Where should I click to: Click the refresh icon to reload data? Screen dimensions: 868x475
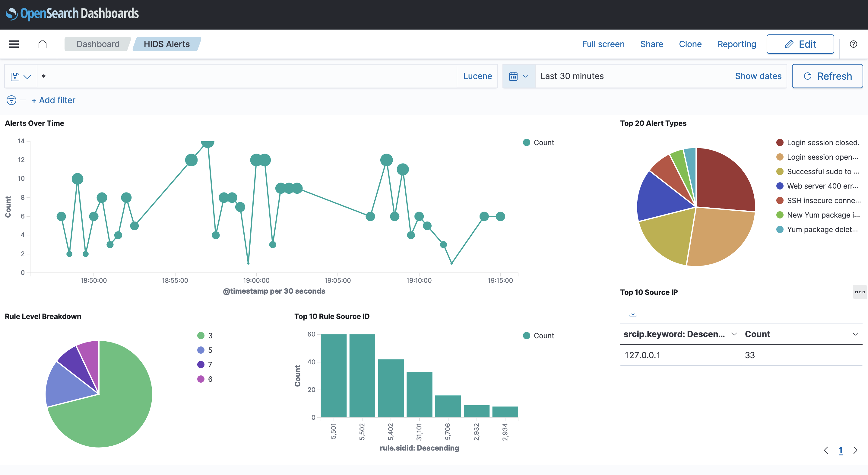(x=808, y=76)
